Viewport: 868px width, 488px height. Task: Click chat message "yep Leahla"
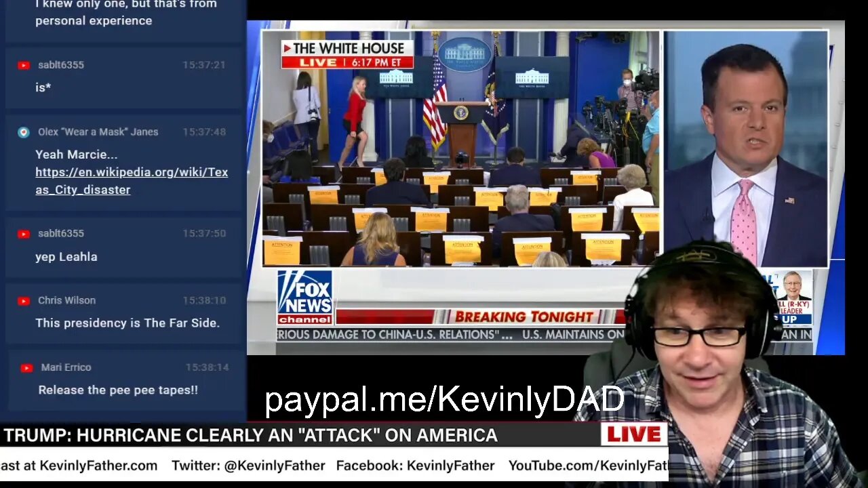click(x=66, y=257)
